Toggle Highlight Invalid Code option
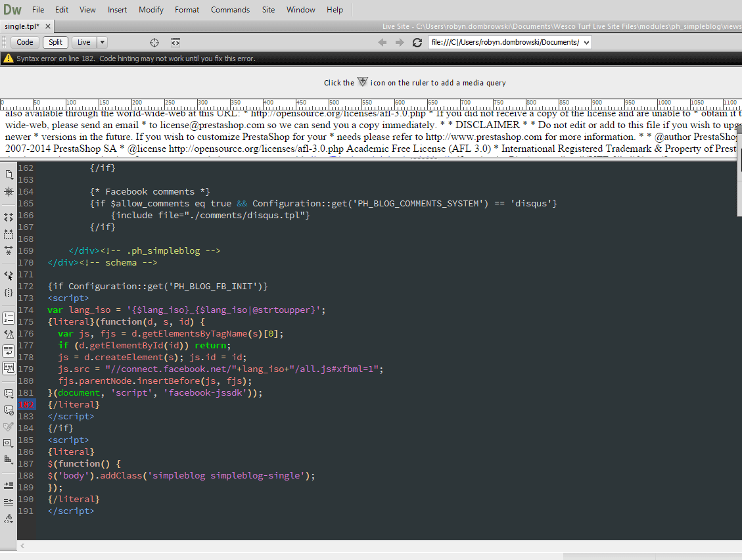 [x=9, y=335]
